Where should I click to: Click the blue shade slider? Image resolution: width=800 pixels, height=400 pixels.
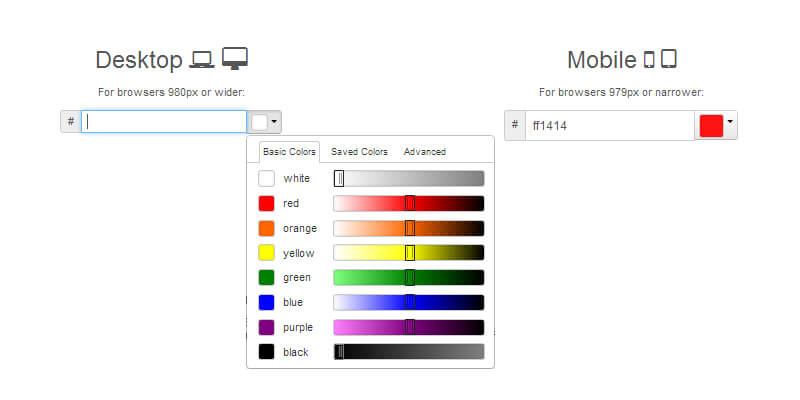pyautogui.click(x=409, y=302)
